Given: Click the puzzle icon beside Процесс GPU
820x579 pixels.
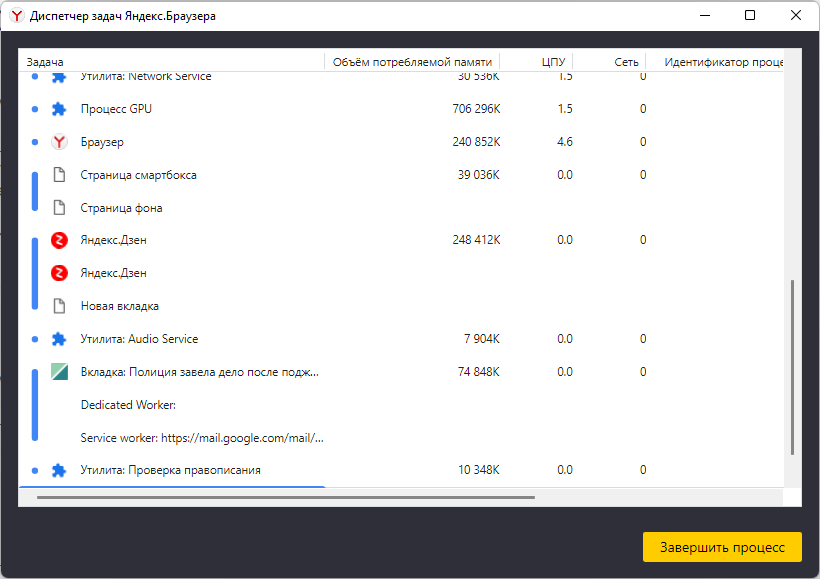Looking at the screenshot, I should [59, 109].
